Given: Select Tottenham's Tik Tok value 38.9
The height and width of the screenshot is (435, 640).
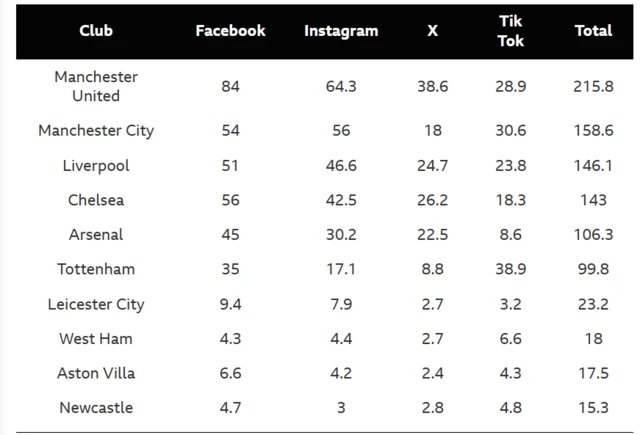Looking at the screenshot, I should coord(510,269).
